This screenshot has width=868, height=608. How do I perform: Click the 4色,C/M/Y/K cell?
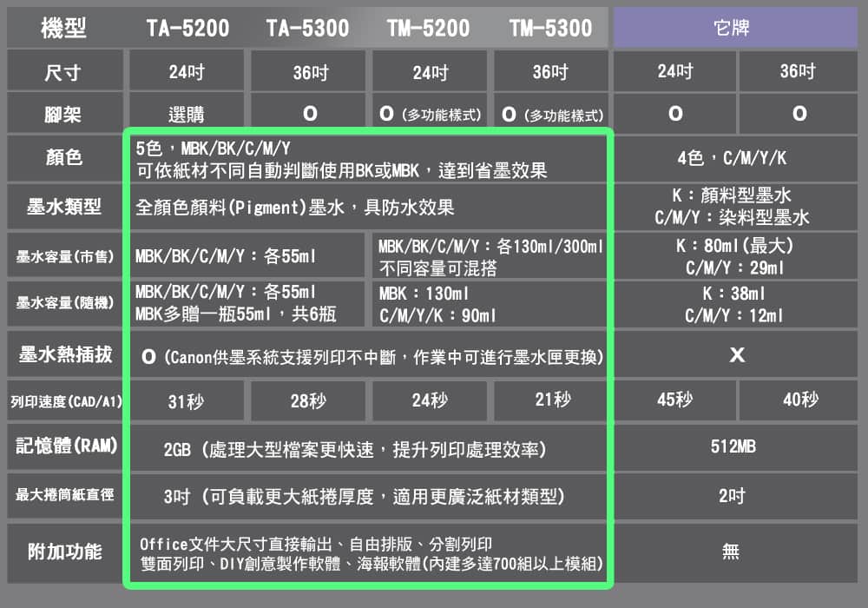point(735,158)
